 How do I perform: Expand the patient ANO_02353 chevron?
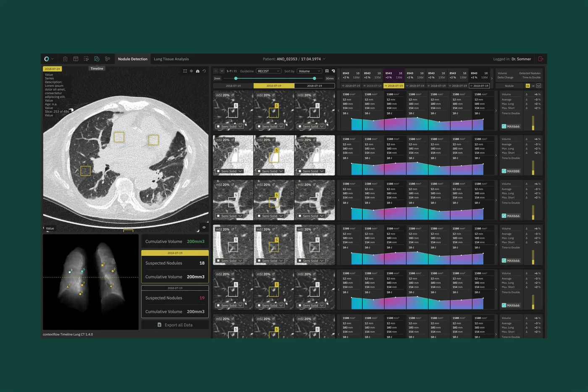(324, 59)
